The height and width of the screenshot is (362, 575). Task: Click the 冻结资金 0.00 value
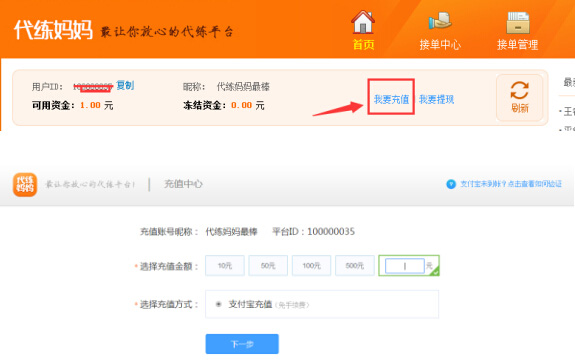(x=241, y=105)
